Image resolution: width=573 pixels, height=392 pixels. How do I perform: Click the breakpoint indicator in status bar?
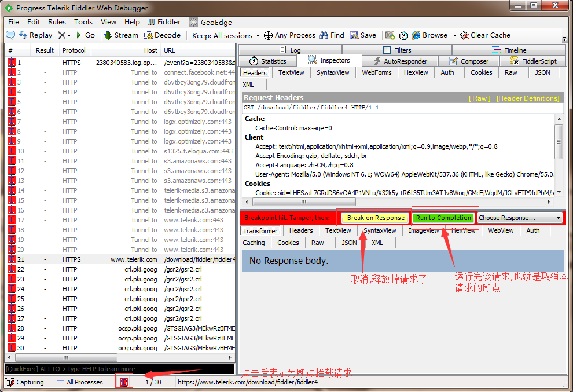coord(124,382)
